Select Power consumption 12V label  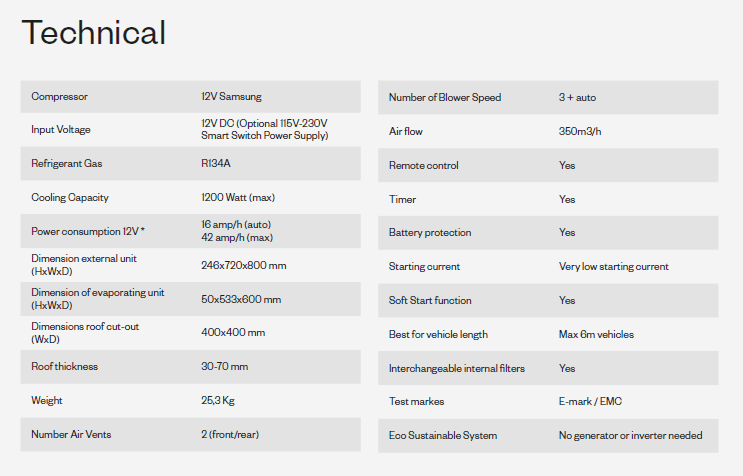coord(88,231)
